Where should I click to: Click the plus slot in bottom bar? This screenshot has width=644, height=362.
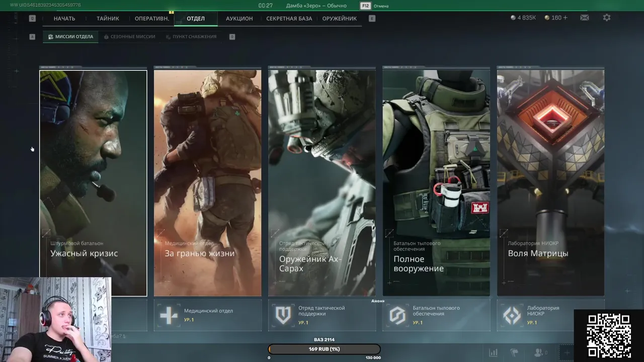[567, 352]
